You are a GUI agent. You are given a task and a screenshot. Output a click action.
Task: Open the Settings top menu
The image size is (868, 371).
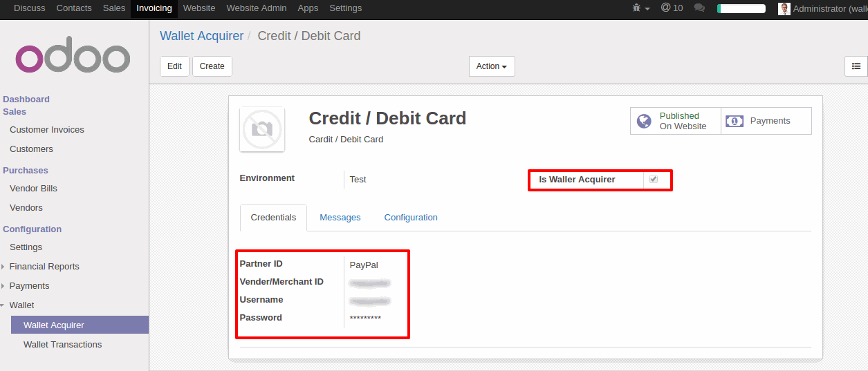pos(345,8)
